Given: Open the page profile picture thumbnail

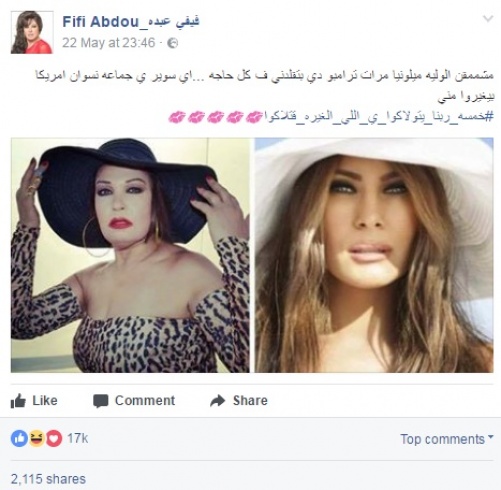Looking at the screenshot, I should click(32, 32).
